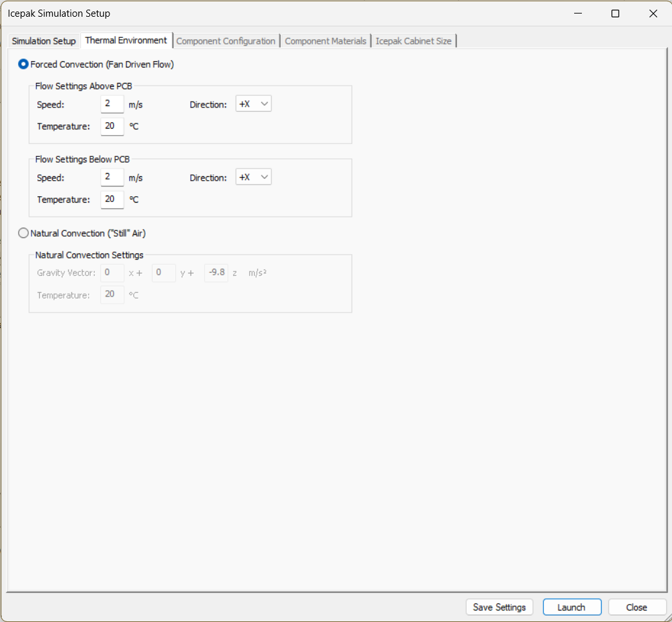Open the Direction dropdown above PCB
672x622 pixels.
point(253,103)
